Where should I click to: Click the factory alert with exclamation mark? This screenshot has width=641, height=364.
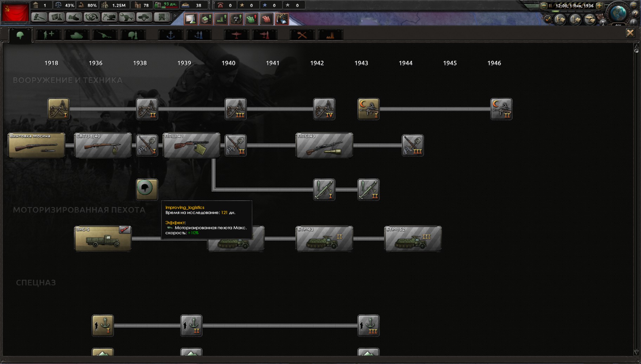[206, 19]
